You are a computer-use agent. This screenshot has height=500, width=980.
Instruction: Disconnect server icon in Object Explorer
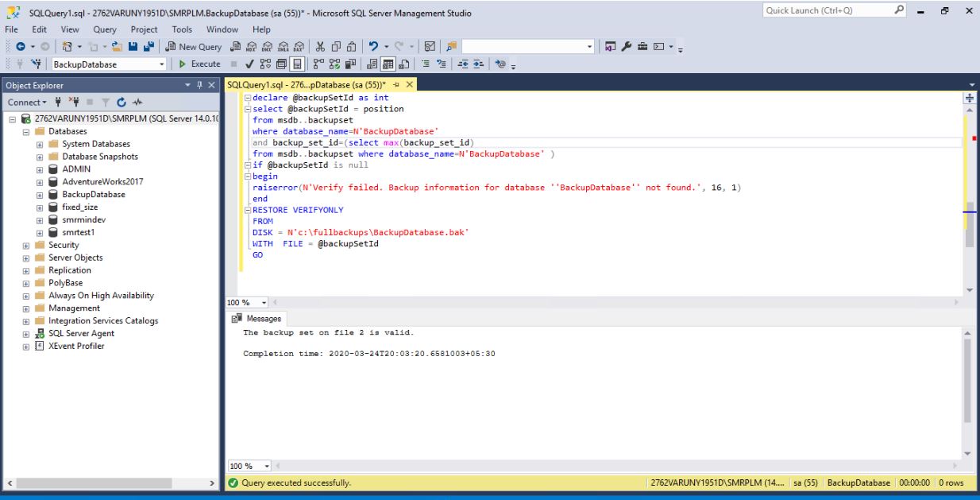tap(74, 103)
